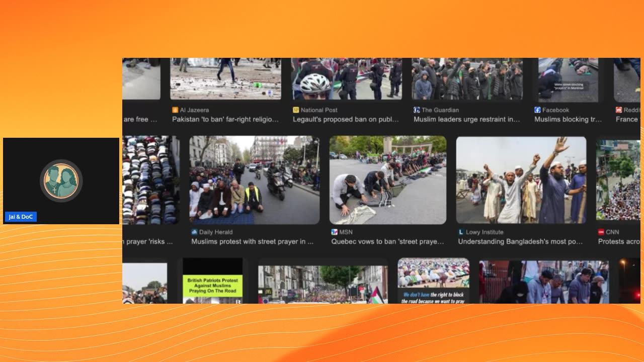Open Understanding Bangladesh's most po... link
The image size is (644, 362).
520,241
